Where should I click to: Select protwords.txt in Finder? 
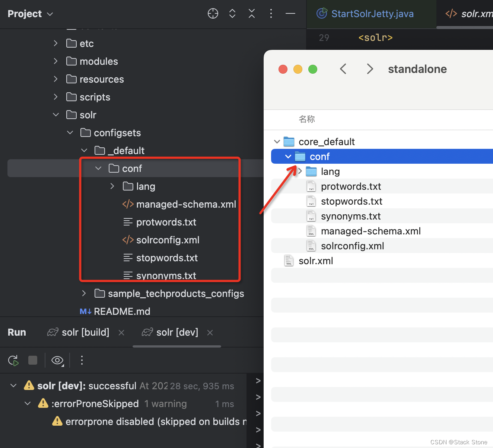pos(351,186)
